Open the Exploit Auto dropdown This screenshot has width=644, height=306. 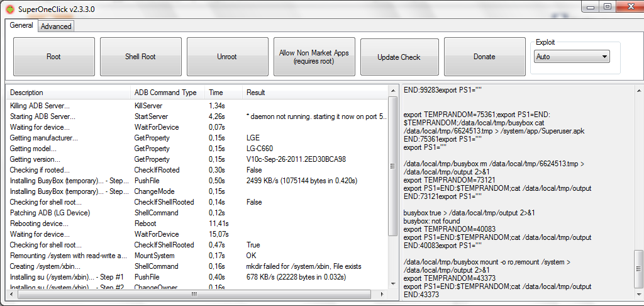pos(572,57)
